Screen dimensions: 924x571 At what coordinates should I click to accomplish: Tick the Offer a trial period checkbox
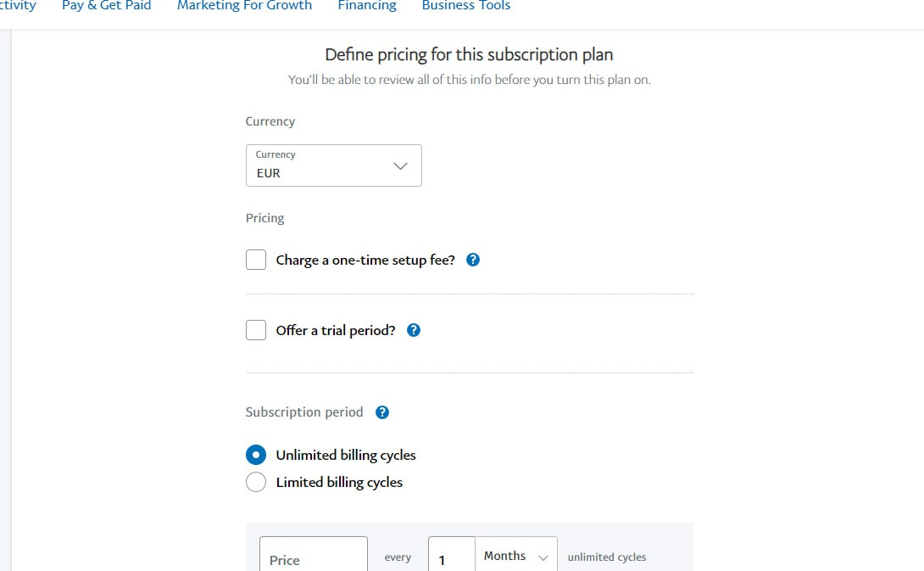tap(256, 330)
